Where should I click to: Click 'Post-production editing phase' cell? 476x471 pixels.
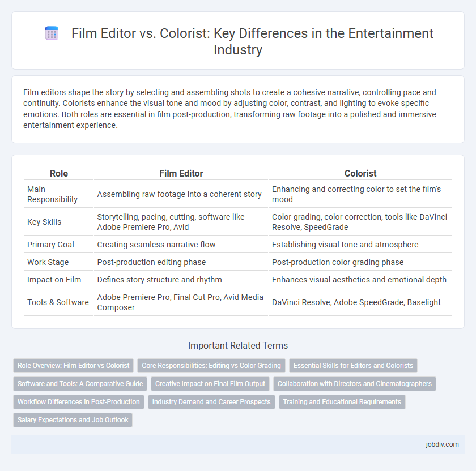(181, 262)
